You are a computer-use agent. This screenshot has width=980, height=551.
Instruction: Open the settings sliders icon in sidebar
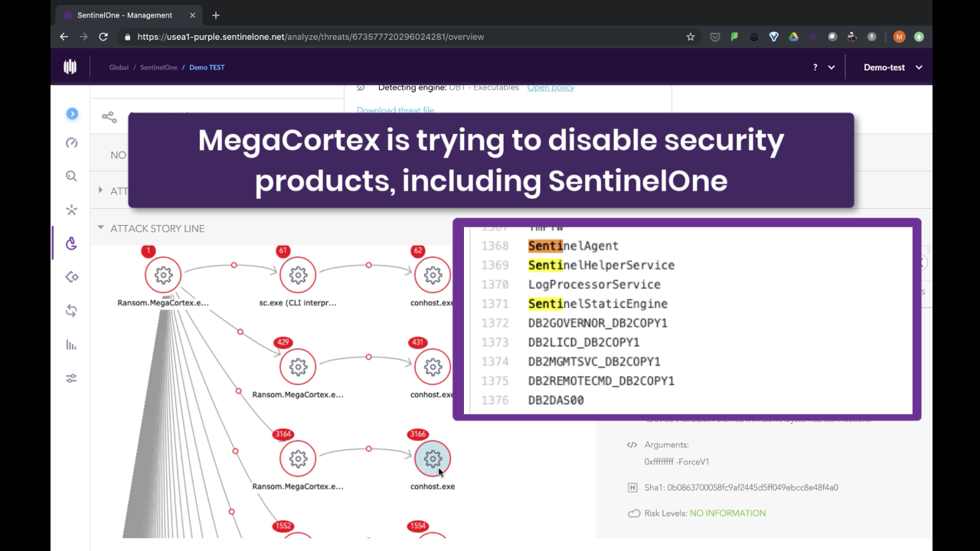71,378
